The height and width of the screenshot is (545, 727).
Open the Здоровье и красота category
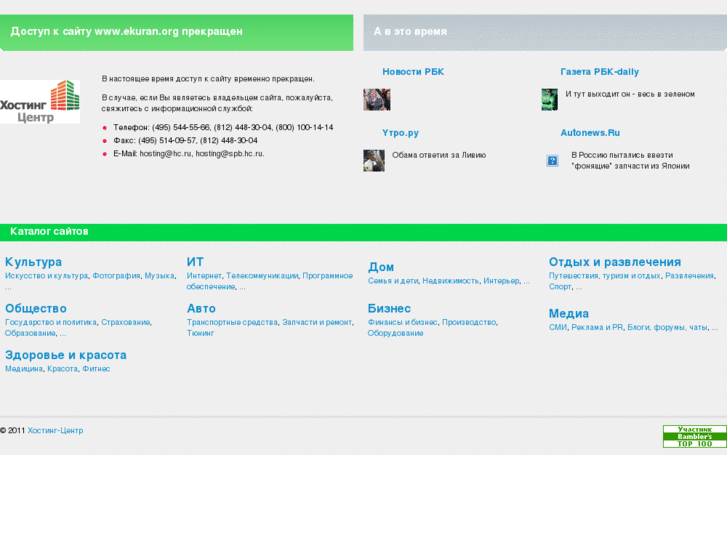pyautogui.click(x=65, y=355)
